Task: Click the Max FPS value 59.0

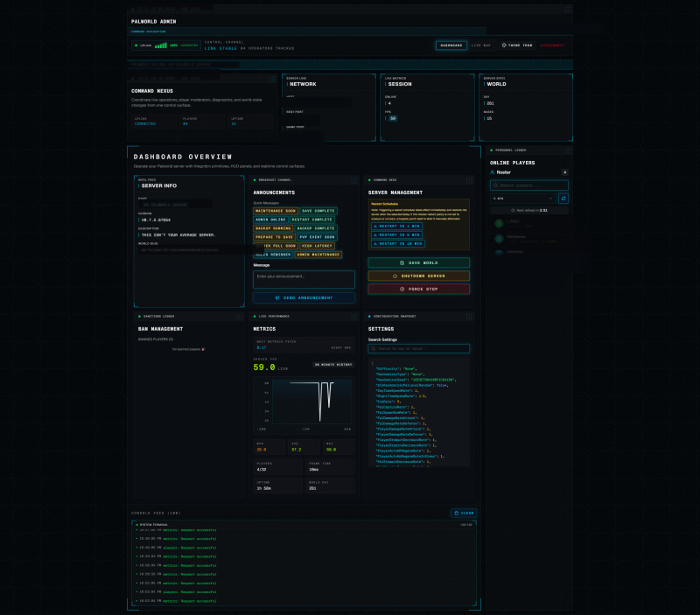Action: [x=331, y=450]
